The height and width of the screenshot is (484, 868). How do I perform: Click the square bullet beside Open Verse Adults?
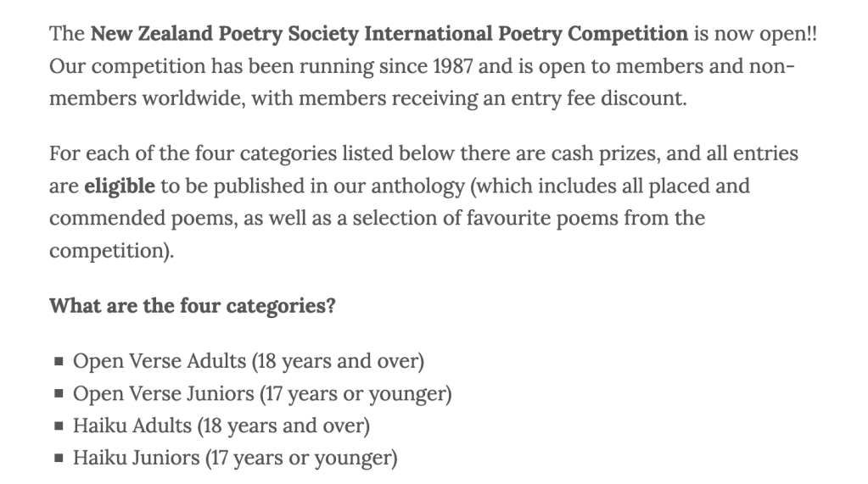point(58,362)
